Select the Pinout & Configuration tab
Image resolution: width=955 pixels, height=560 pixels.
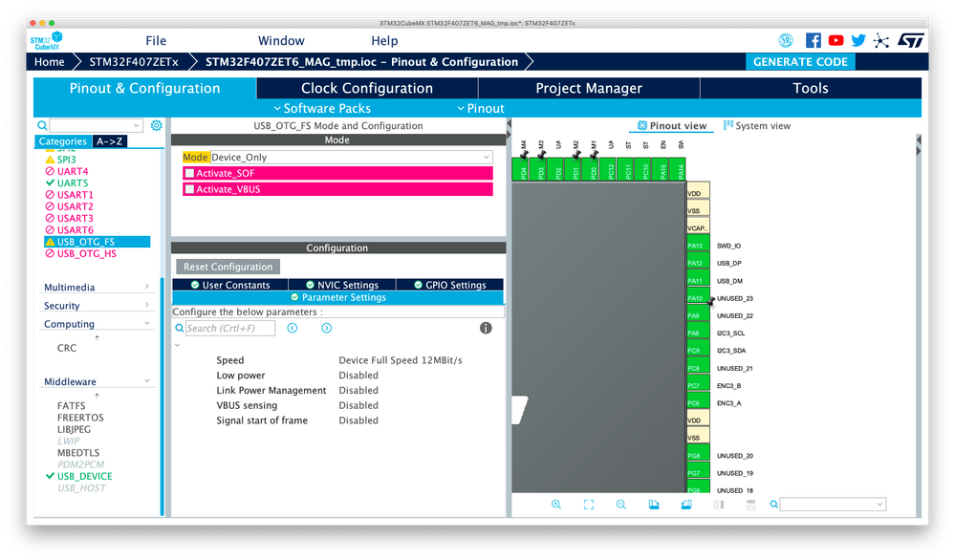145,88
